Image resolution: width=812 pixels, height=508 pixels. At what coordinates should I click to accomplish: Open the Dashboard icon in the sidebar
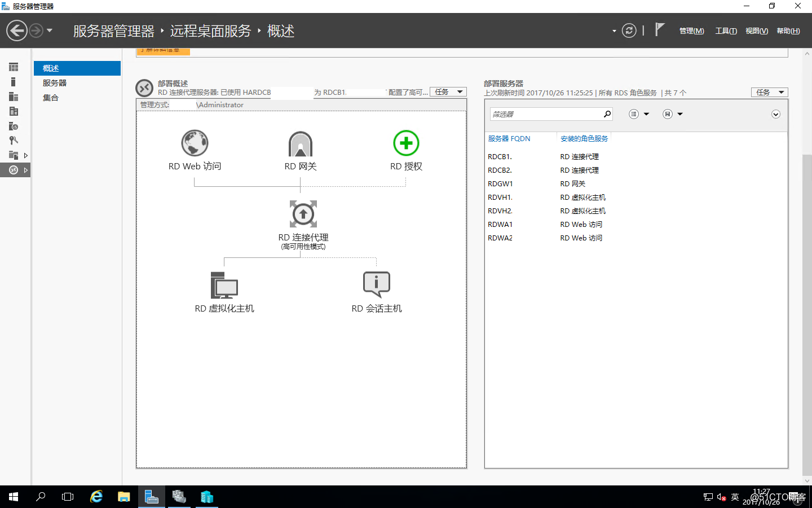pos(14,67)
